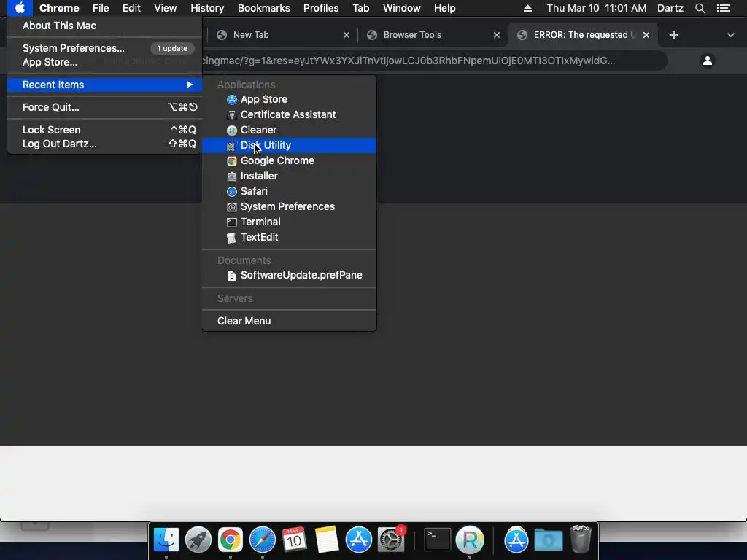Open the Bookmarks menu
The image size is (747, 560).
[x=264, y=8]
